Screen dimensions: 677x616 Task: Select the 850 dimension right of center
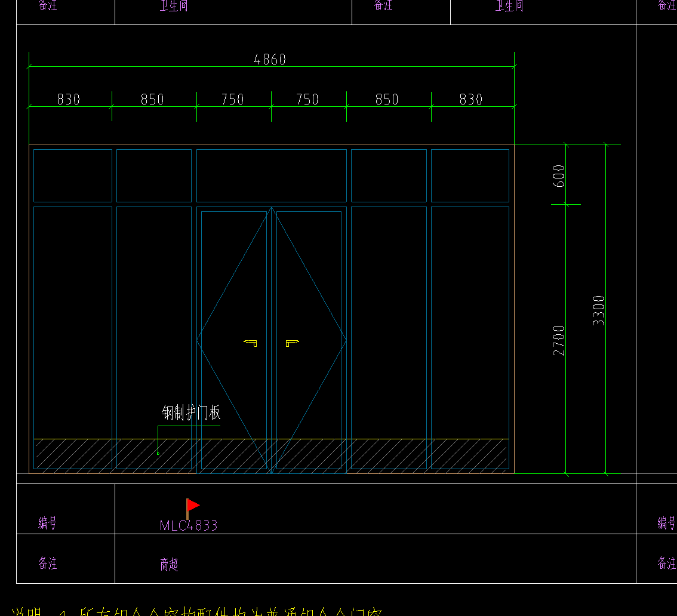(x=387, y=99)
